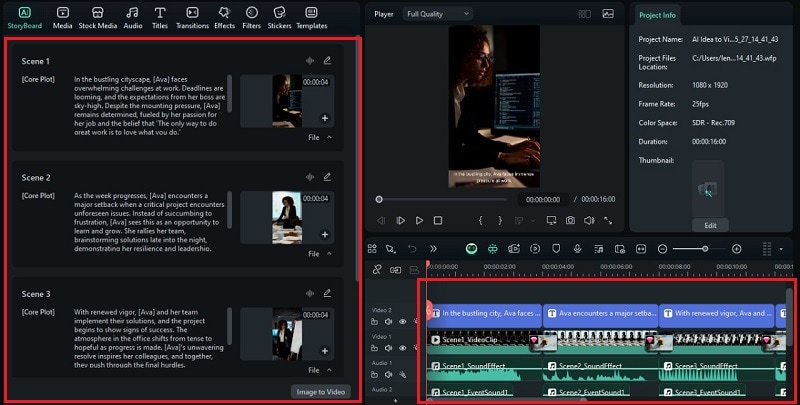Open the Effects tab
800x405 pixels.
coord(224,18)
